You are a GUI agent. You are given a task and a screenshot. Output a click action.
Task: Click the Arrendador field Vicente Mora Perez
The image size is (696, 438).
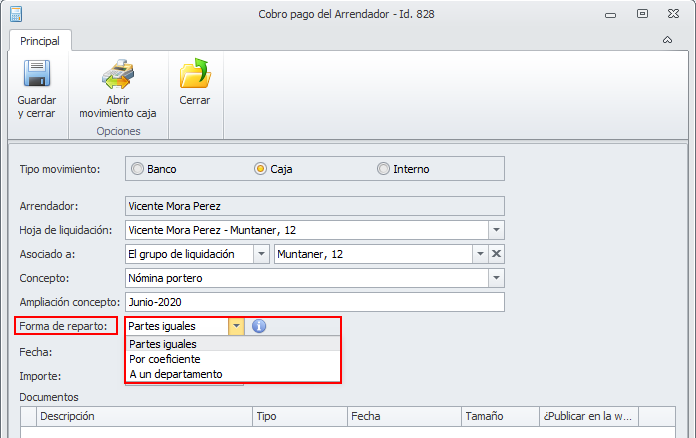315,206
